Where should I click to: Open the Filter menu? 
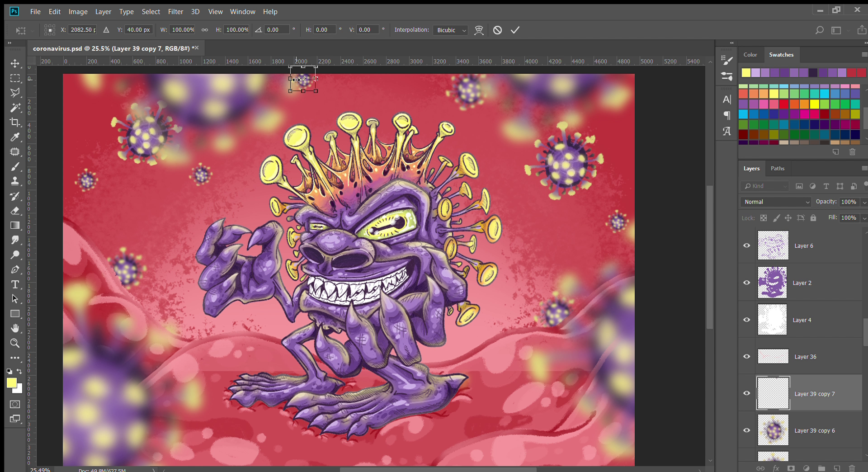175,11
